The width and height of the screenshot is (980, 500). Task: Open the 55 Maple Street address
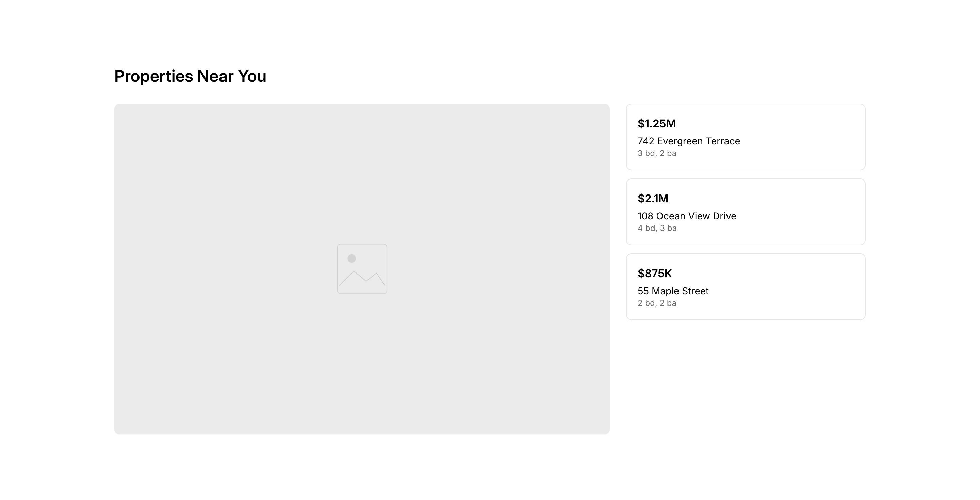(x=673, y=291)
